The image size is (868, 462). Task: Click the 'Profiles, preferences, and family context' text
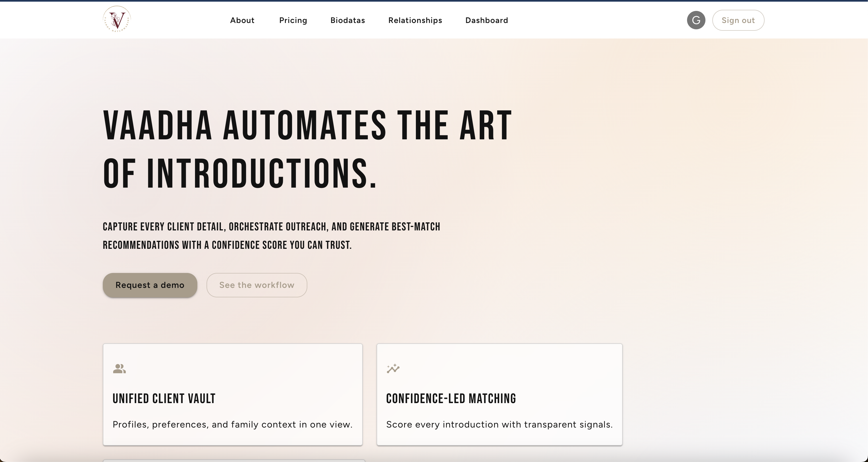point(232,425)
